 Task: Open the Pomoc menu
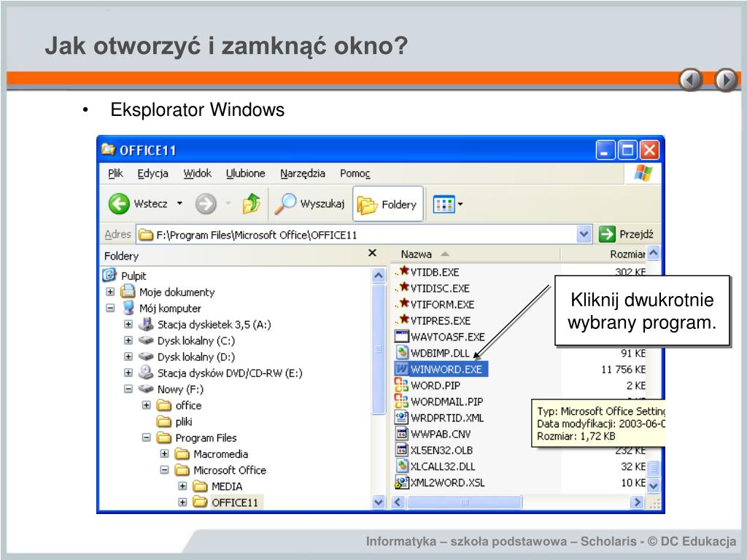(x=355, y=174)
